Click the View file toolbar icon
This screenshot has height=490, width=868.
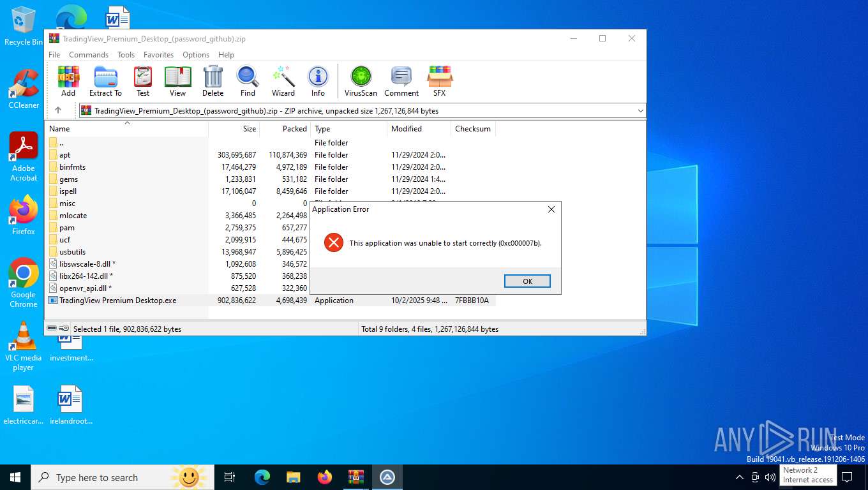(177, 81)
